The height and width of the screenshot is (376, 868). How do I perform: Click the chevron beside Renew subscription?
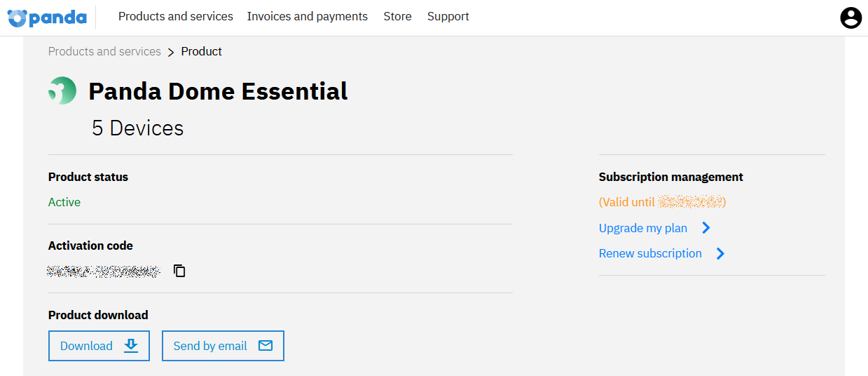pos(720,253)
